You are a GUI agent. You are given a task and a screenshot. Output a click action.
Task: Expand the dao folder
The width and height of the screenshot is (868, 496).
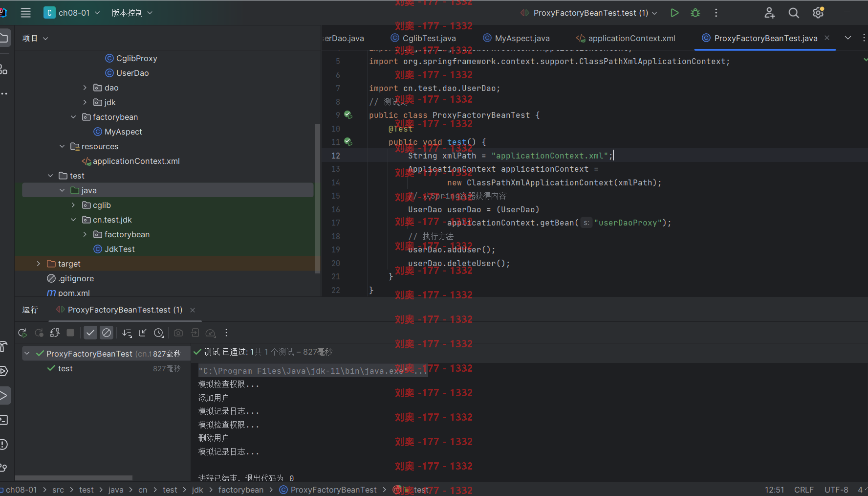(x=85, y=88)
